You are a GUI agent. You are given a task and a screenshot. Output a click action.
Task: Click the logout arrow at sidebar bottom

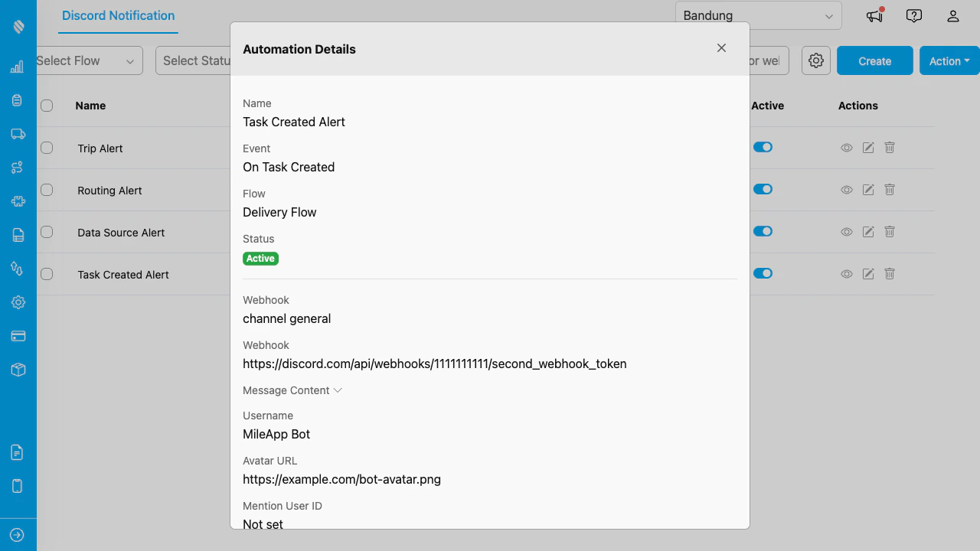(x=17, y=534)
